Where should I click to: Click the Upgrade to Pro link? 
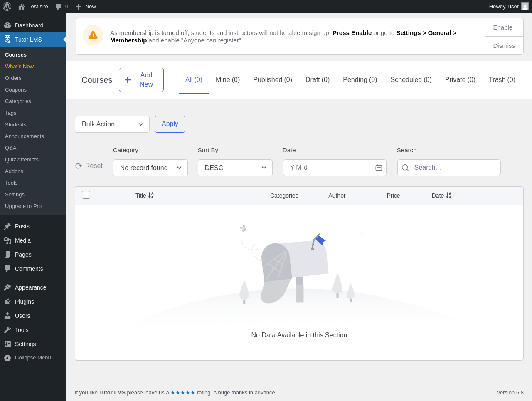click(23, 206)
